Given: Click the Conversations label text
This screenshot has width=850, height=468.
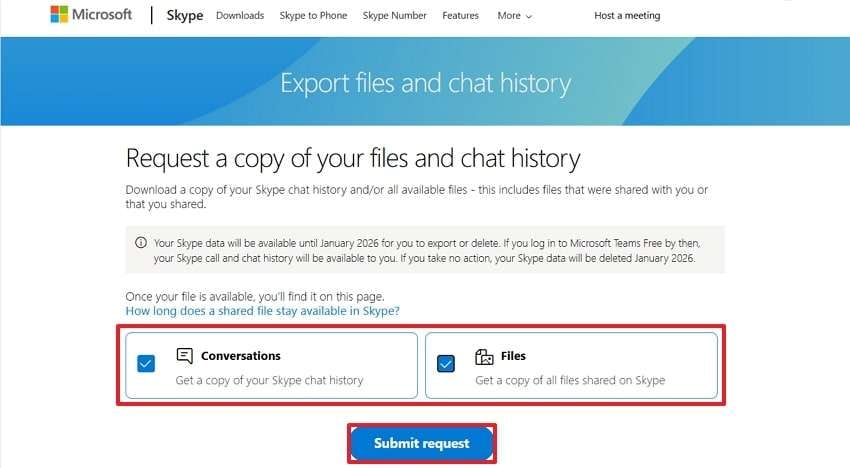Looking at the screenshot, I should (x=241, y=356).
